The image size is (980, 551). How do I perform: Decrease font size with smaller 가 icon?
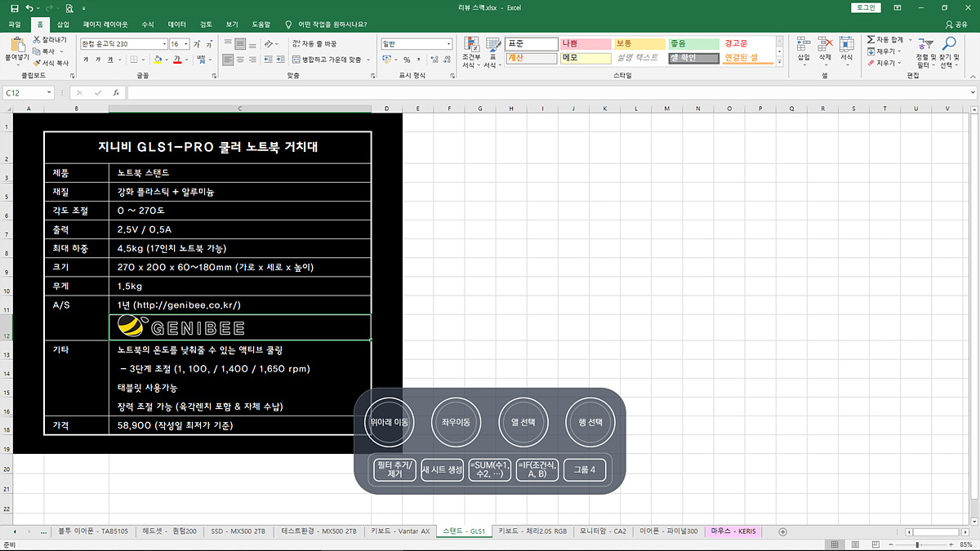tap(209, 44)
